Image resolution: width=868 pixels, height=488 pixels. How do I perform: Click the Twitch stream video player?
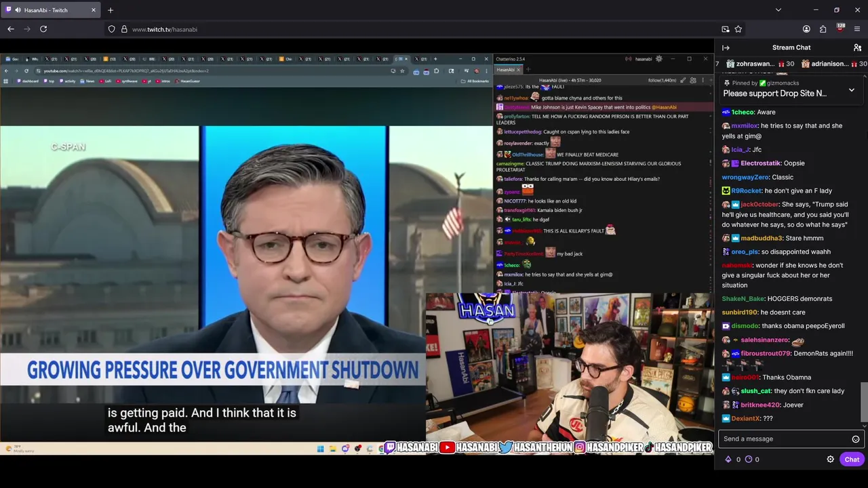[357, 253]
